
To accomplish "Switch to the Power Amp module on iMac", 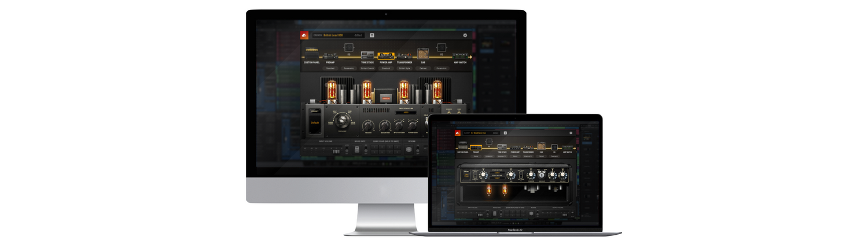I will click(x=386, y=56).
